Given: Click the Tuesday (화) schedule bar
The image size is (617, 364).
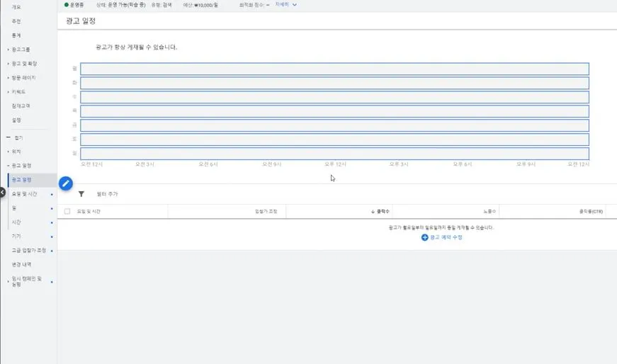Looking at the screenshot, I should tap(334, 83).
